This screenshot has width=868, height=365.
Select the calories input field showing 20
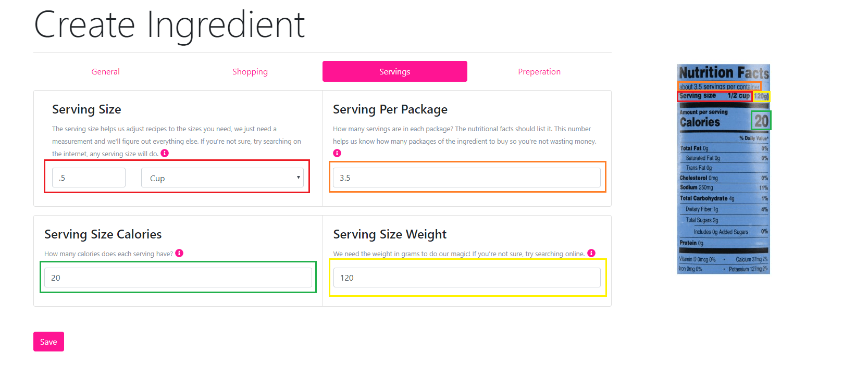178,278
